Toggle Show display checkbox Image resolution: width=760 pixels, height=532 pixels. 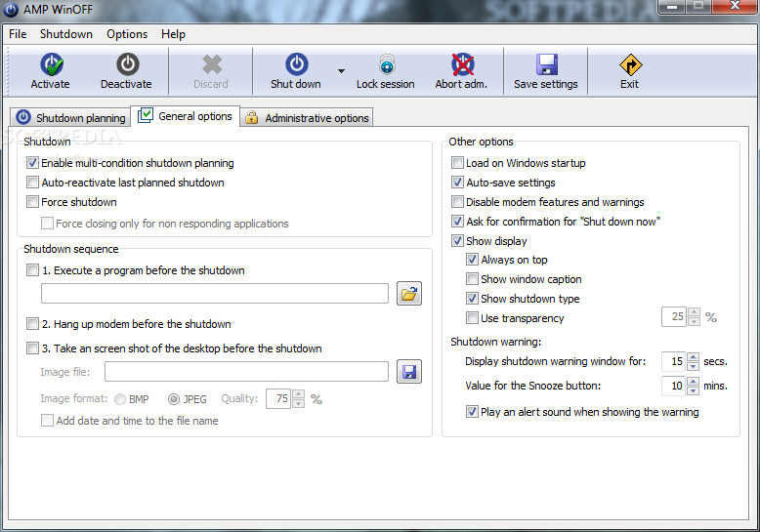point(457,240)
